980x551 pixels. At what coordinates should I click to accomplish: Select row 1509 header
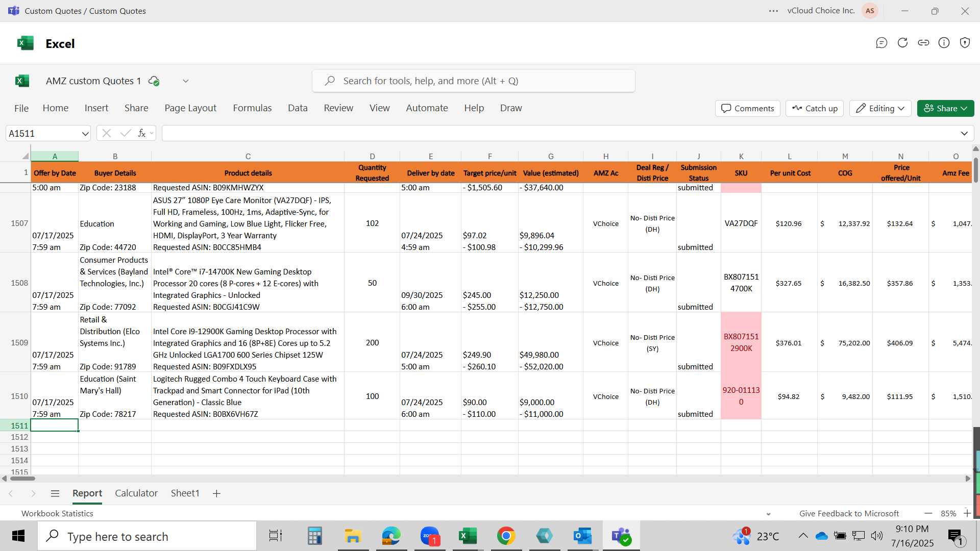(15, 342)
